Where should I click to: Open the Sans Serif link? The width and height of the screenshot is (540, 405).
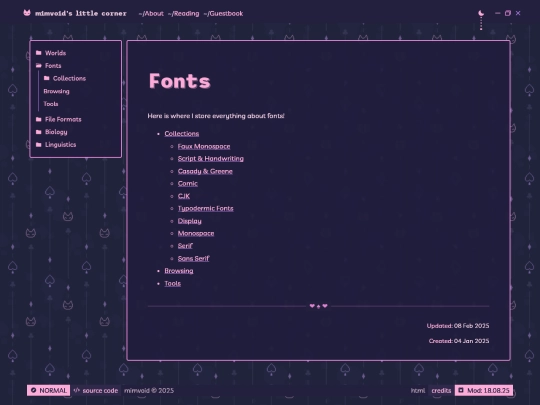tap(193, 259)
